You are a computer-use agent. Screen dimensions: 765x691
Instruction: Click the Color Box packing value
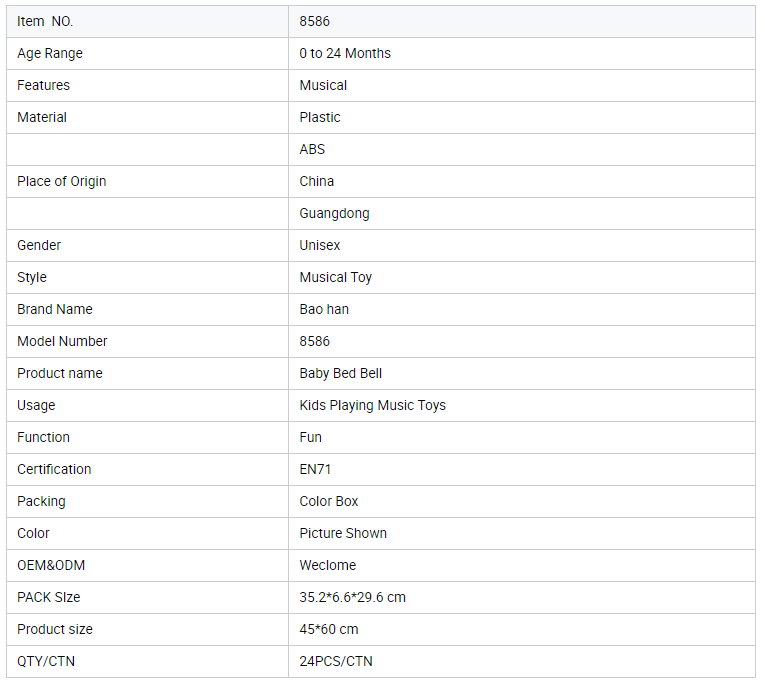328,501
